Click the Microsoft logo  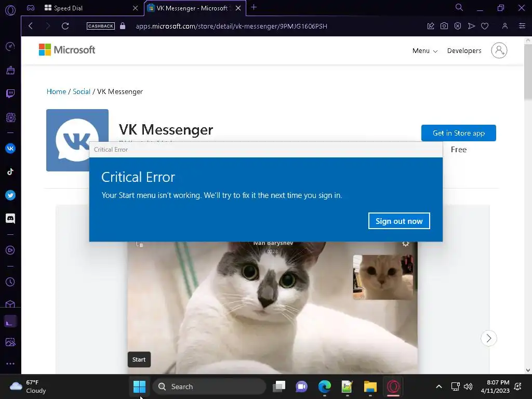point(67,50)
